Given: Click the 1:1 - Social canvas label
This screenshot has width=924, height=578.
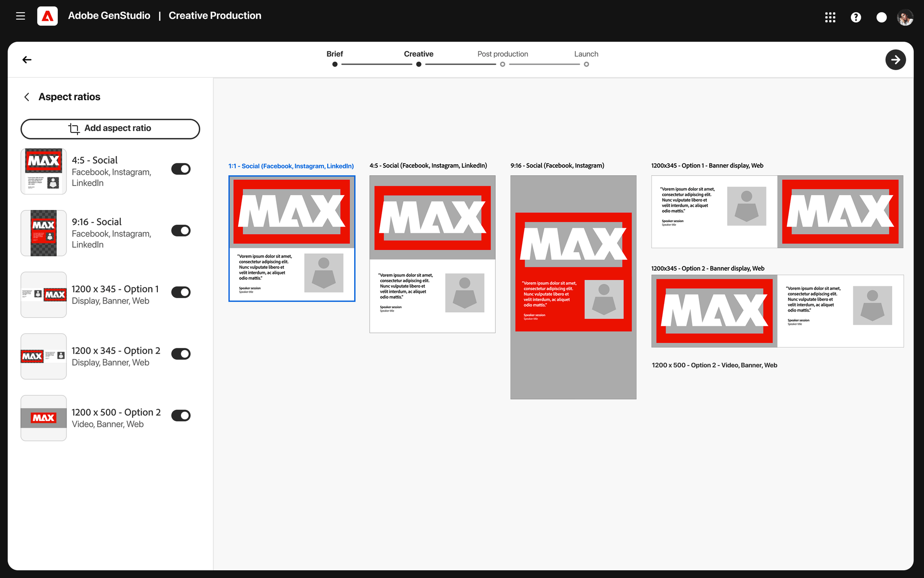Looking at the screenshot, I should pyautogui.click(x=291, y=166).
